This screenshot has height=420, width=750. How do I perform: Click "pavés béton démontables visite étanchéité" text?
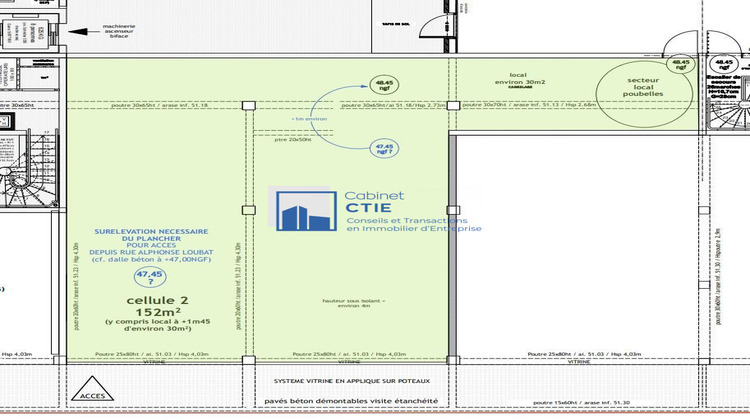tap(351, 401)
